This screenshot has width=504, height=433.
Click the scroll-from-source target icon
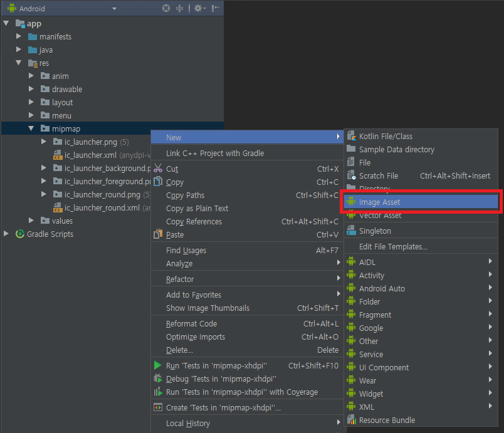pyautogui.click(x=166, y=8)
